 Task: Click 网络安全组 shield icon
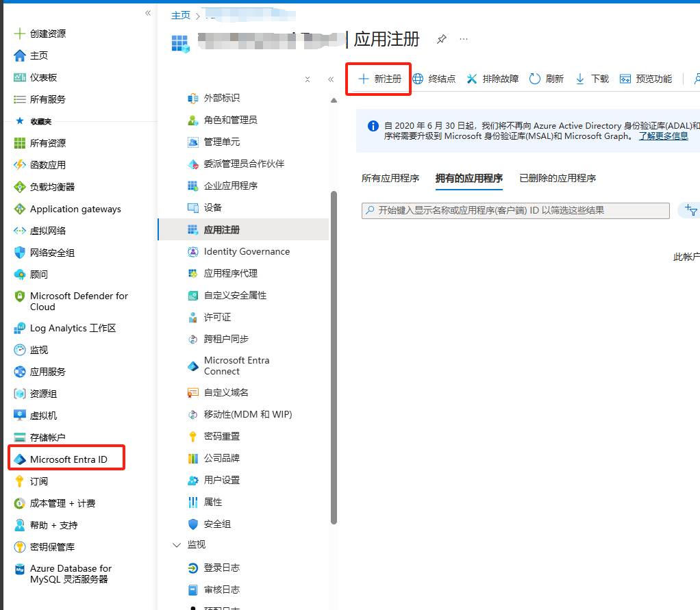pyautogui.click(x=20, y=253)
